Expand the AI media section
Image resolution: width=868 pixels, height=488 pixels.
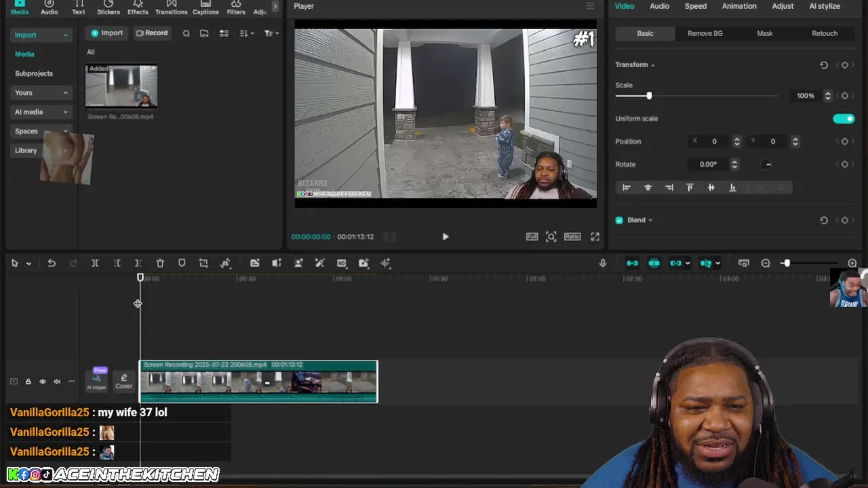[x=66, y=112]
